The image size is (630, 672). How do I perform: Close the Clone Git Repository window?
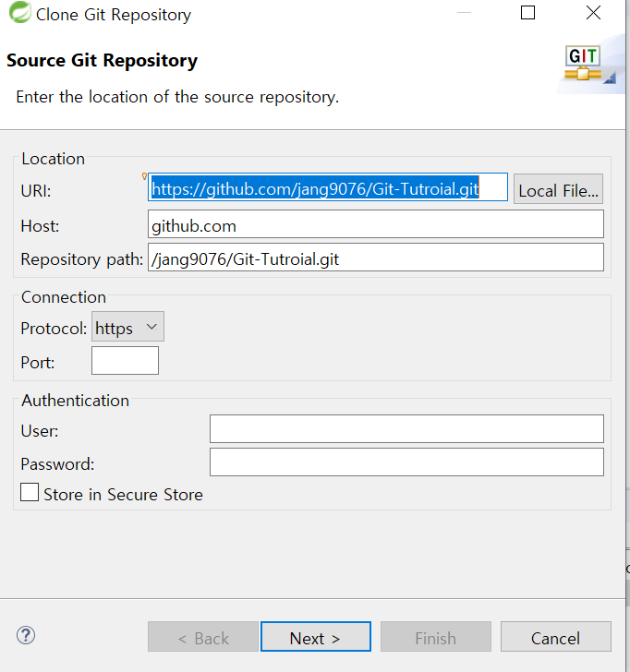coord(593,12)
